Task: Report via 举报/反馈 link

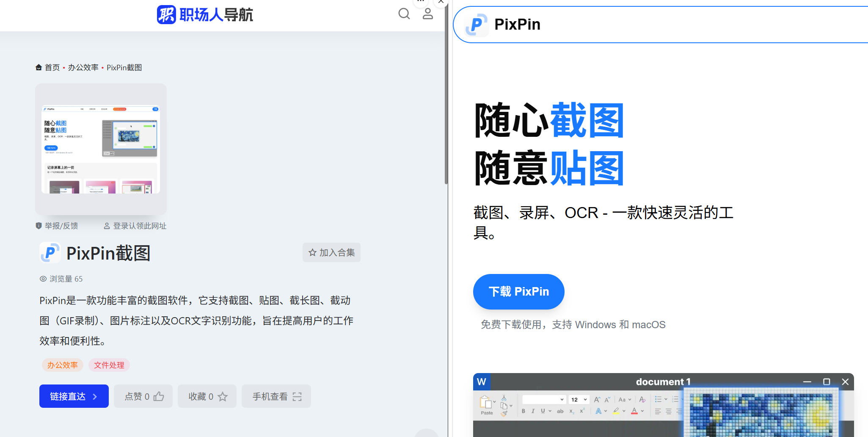Action: 57,226
